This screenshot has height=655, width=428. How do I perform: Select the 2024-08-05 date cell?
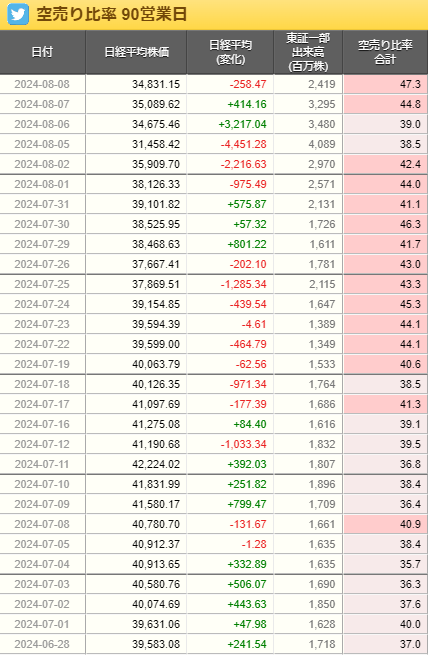(x=42, y=145)
